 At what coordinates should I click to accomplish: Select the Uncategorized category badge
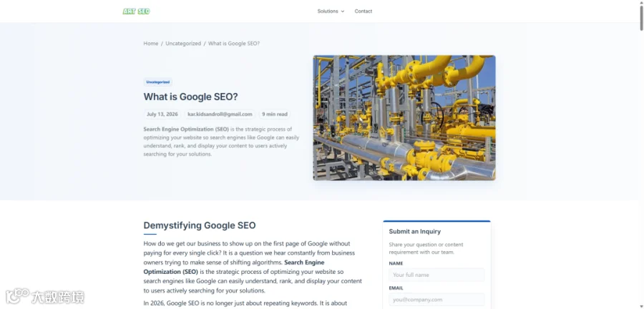[157, 82]
